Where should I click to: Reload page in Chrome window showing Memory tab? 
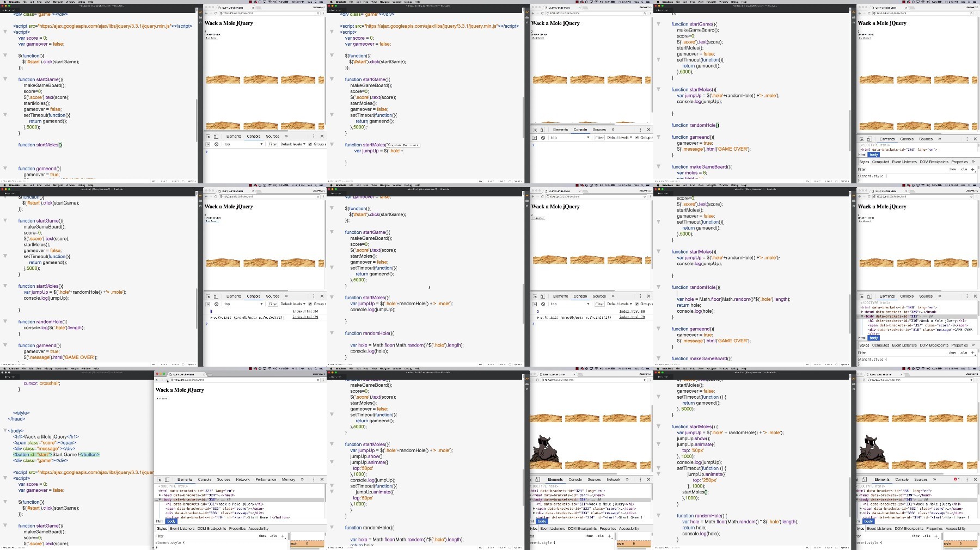tap(167, 380)
